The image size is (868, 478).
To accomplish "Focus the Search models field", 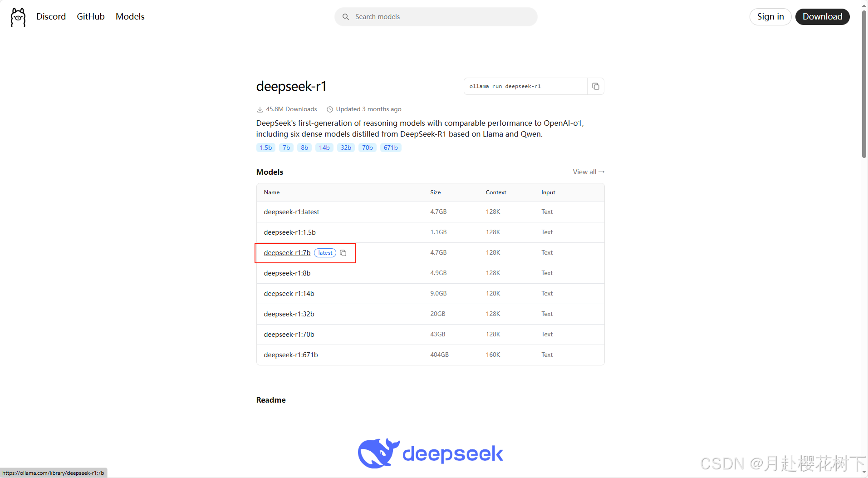I will pos(436,17).
